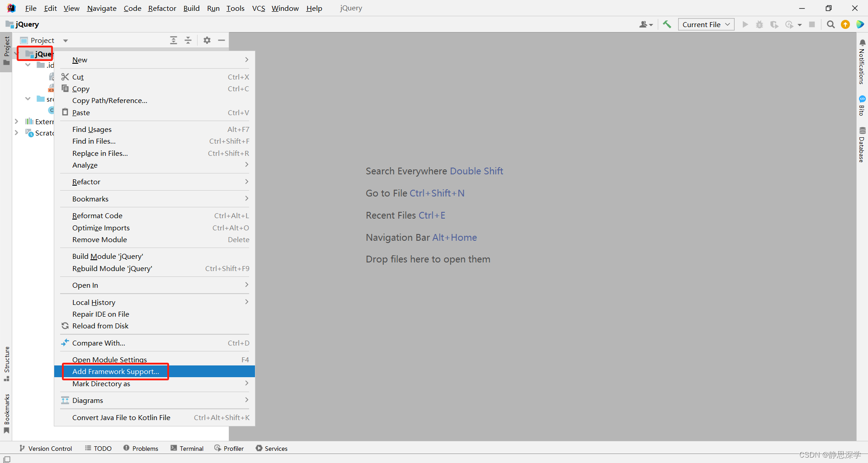Choose Find in Files...

click(155, 141)
